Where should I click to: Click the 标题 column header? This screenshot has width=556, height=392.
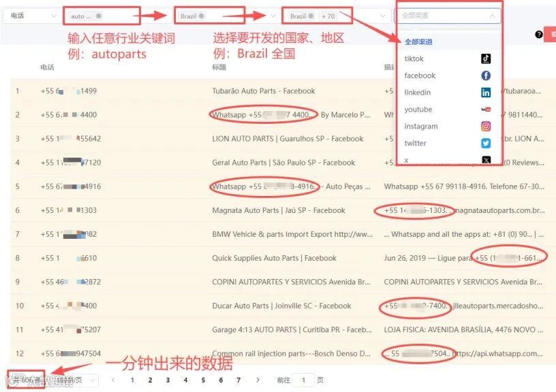click(219, 67)
